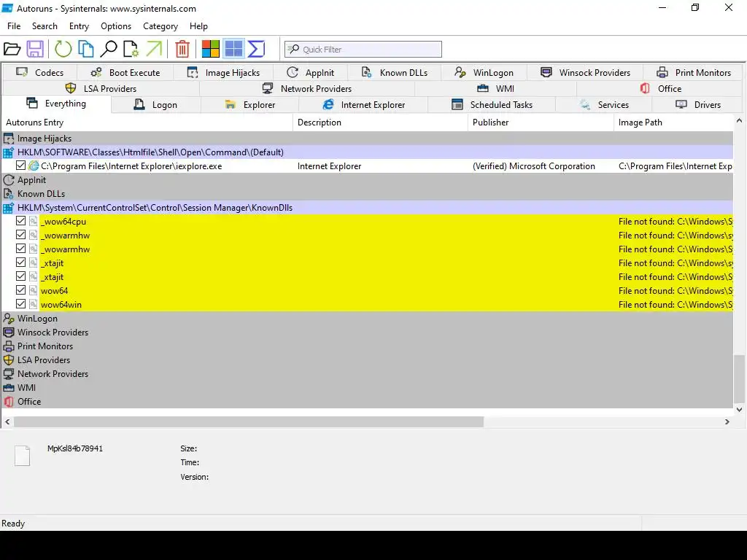The image size is (747, 560).
Task: Click the vertical scrollbar up arrow
Action: 740,121
